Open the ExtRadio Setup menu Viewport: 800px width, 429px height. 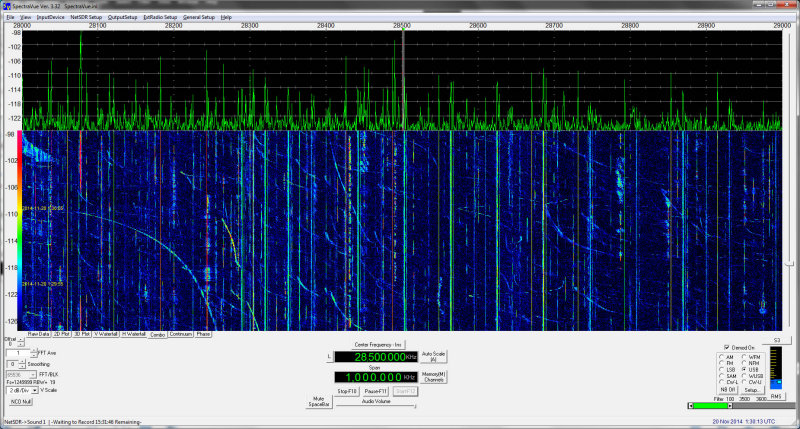pos(160,17)
